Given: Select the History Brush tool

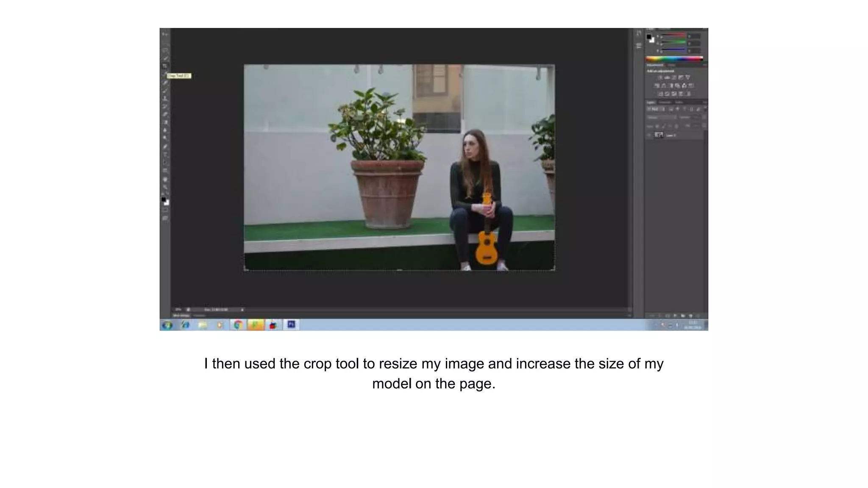Looking at the screenshot, I should tap(165, 106).
